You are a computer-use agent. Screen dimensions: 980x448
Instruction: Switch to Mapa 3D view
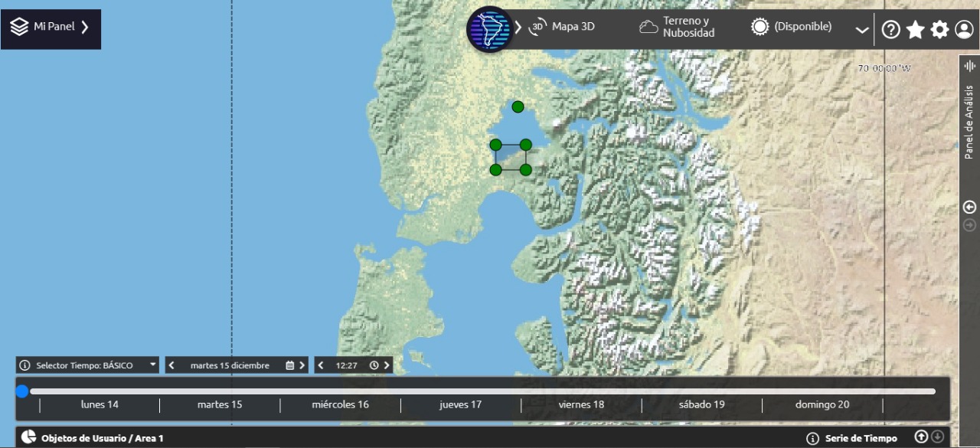click(563, 27)
